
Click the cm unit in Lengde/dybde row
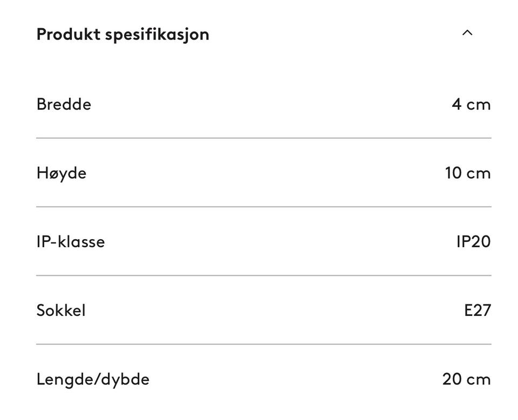coord(479,380)
